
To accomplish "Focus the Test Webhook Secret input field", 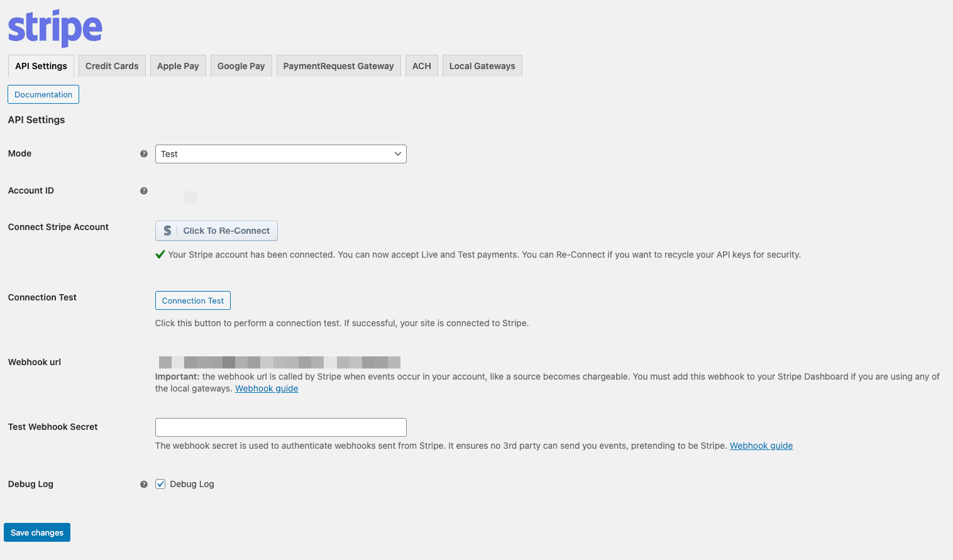I will [x=281, y=427].
